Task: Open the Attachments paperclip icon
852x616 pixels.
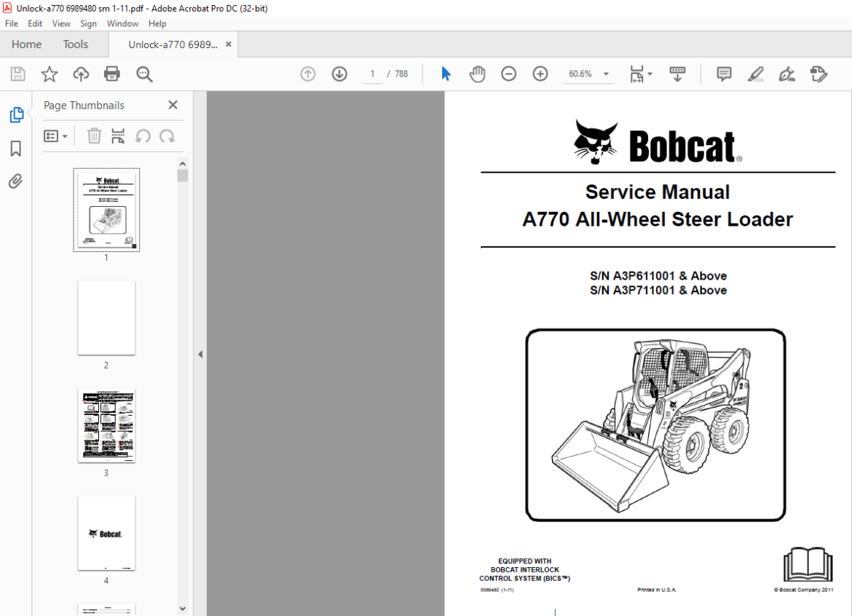Action: (x=16, y=181)
